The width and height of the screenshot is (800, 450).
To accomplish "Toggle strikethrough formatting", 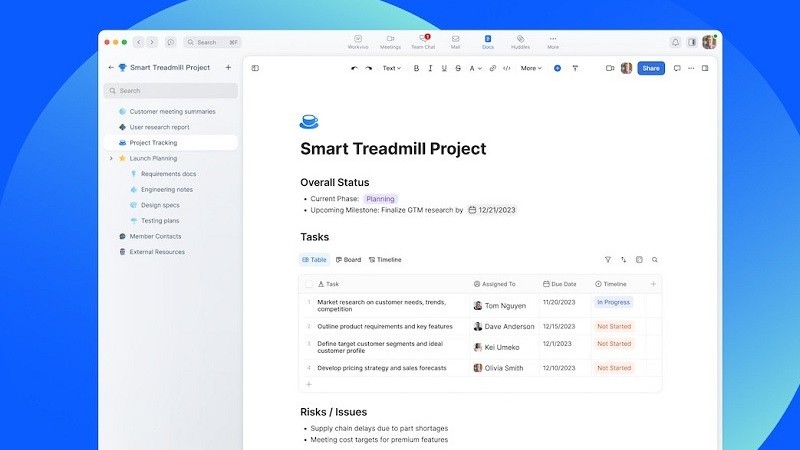I will coord(458,68).
